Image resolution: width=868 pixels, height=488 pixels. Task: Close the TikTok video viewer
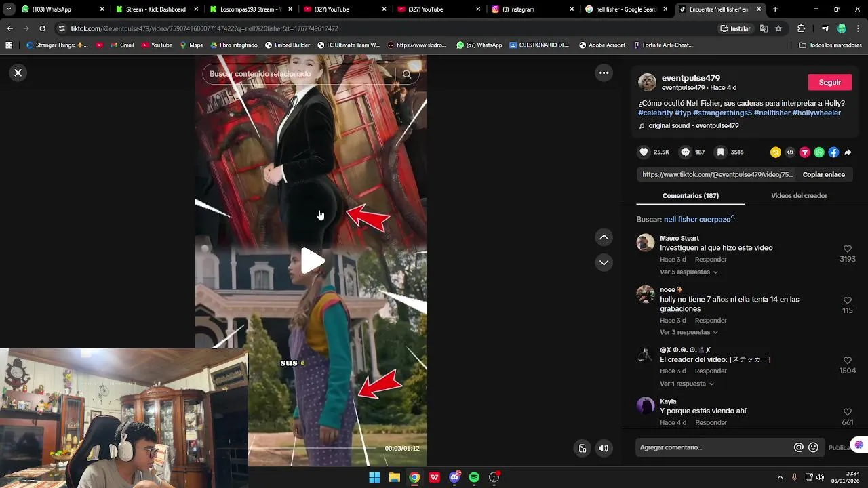[x=18, y=73]
